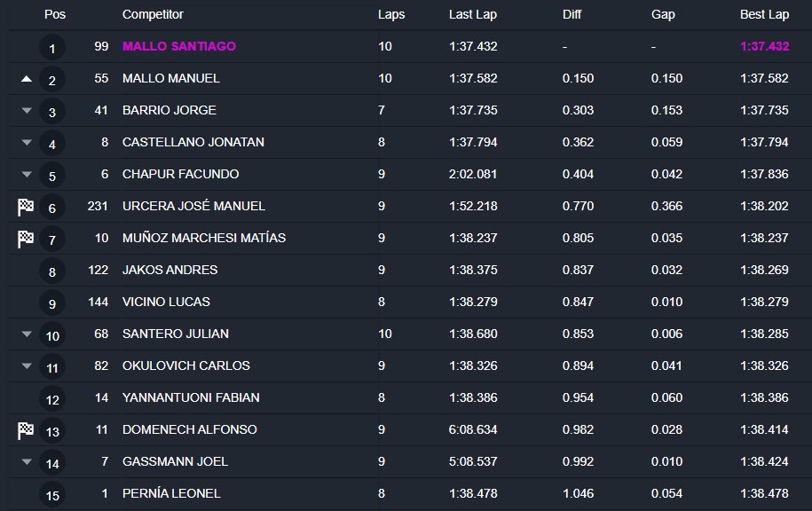
Task: Sort by the Best Lap column header
Action: (764, 14)
